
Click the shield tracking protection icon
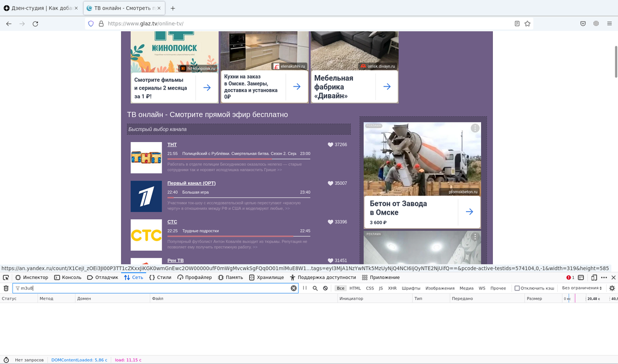[91, 24]
